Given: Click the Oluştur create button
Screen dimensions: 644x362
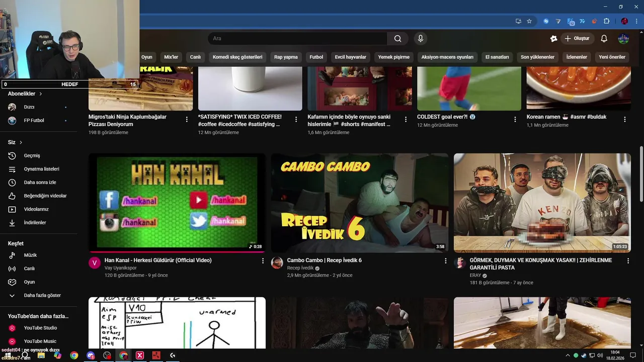Looking at the screenshot, I should point(577,39).
